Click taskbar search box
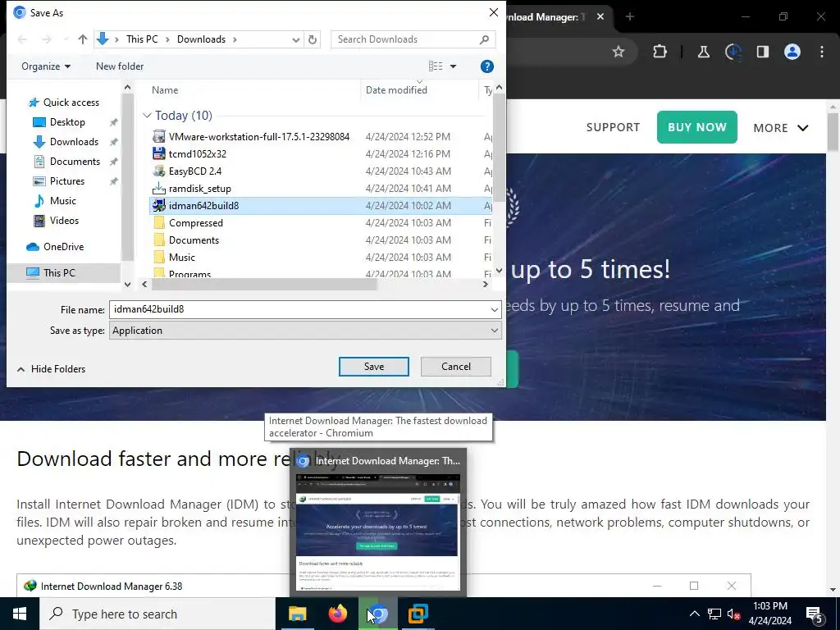The height and width of the screenshot is (630, 840). click(157, 614)
